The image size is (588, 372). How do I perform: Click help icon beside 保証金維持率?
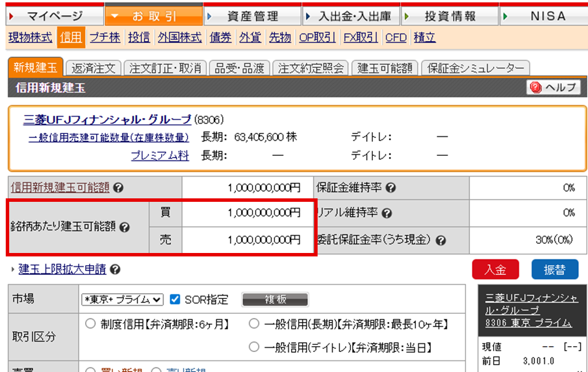point(391,188)
